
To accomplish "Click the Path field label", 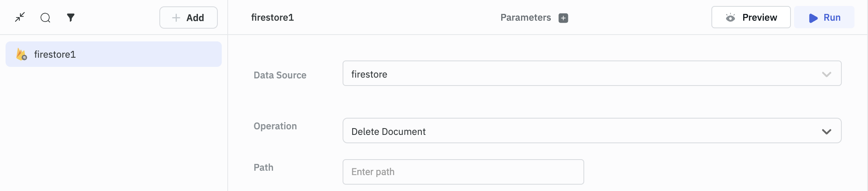I will 263,168.
